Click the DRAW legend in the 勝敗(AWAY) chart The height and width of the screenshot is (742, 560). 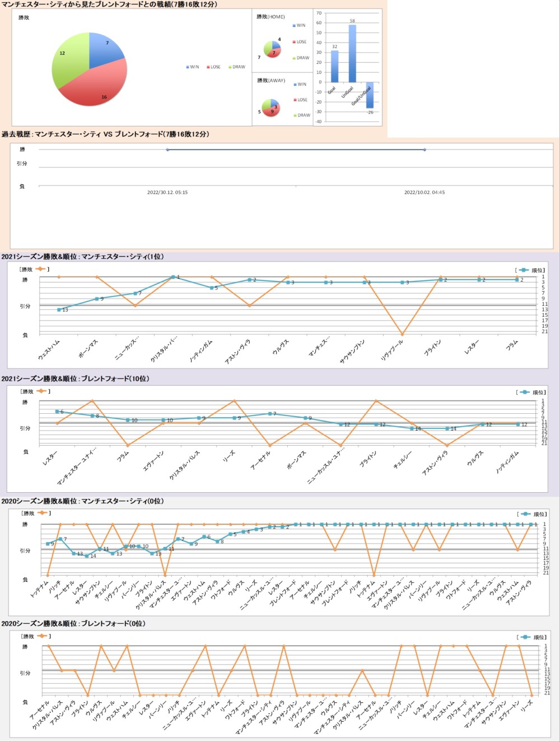click(302, 115)
